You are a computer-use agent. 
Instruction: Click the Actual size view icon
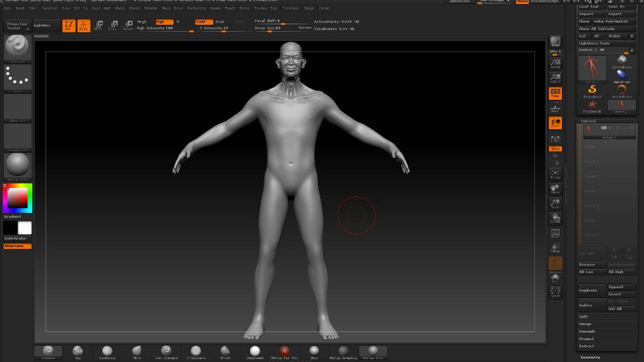pos(555,64)
